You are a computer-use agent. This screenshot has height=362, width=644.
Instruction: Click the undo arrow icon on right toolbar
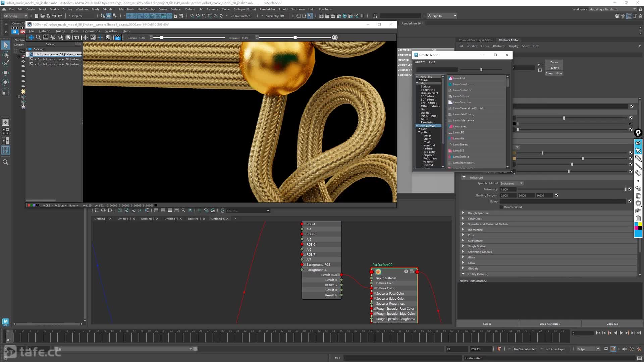coord(638,189)
